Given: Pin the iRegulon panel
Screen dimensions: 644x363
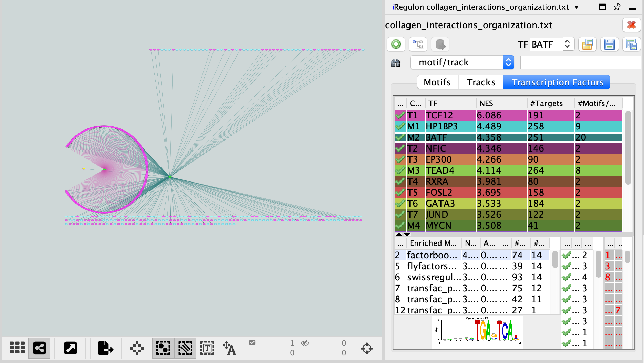Looking at the screenshot, I should [617, 7].
